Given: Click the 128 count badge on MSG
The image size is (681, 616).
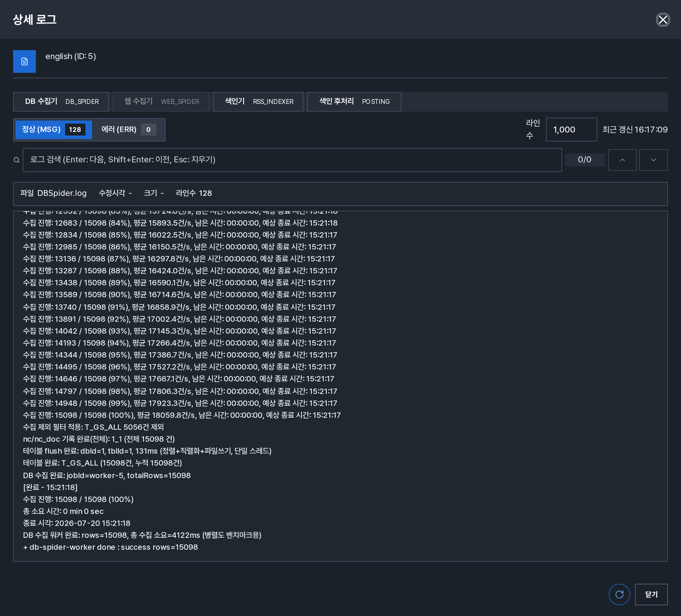Looking at the screenshot, I should (x=75, y=130).
